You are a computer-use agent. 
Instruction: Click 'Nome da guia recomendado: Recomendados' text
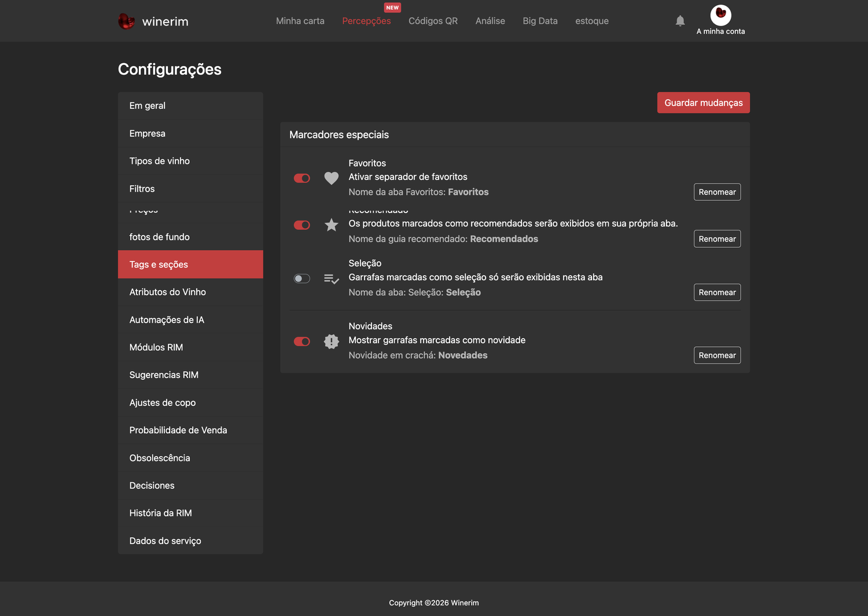443,239
